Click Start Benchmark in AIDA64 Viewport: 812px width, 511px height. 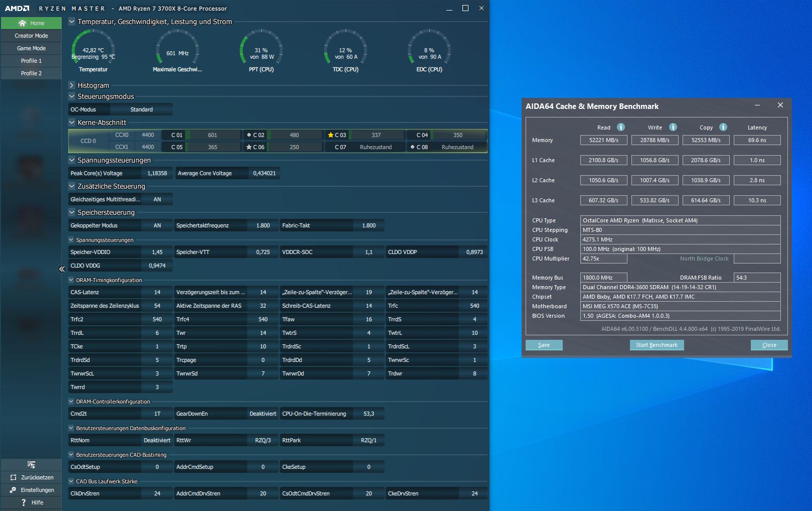(x=657, y=345)
